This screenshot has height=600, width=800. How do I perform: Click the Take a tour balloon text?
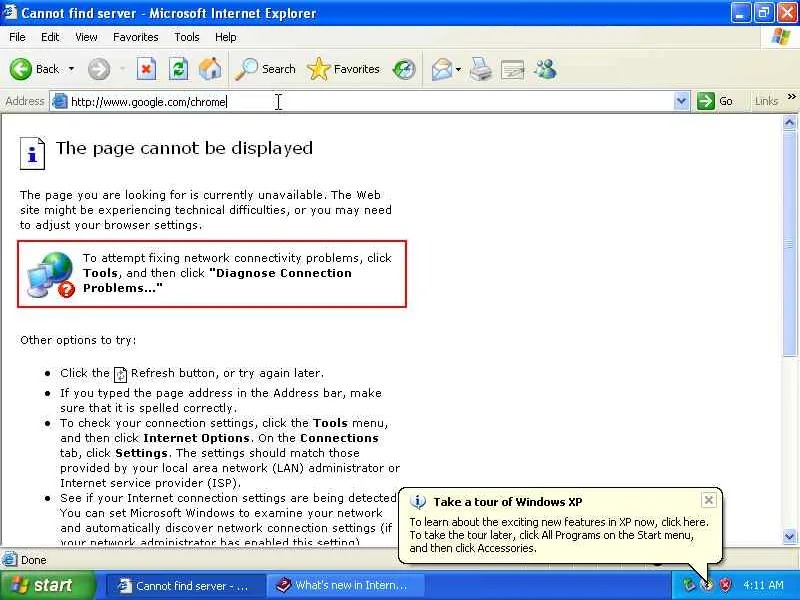click(x=508, y=502)
